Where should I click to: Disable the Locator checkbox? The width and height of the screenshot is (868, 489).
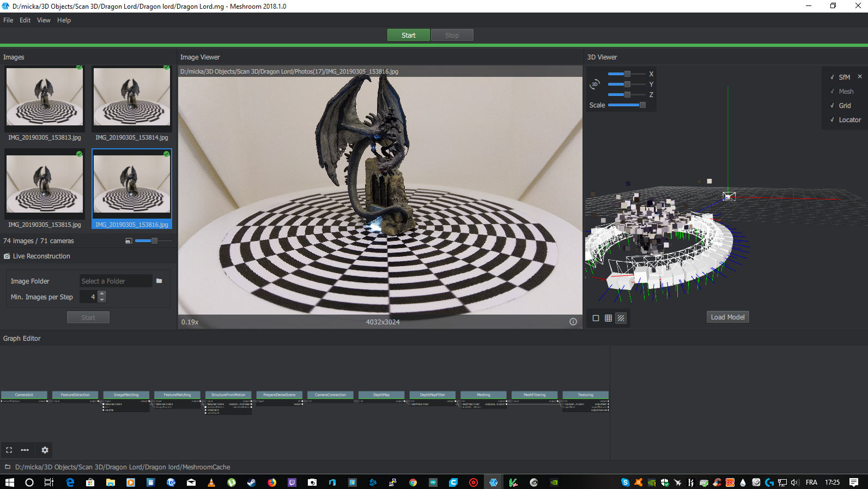click(x=832, y=120)
